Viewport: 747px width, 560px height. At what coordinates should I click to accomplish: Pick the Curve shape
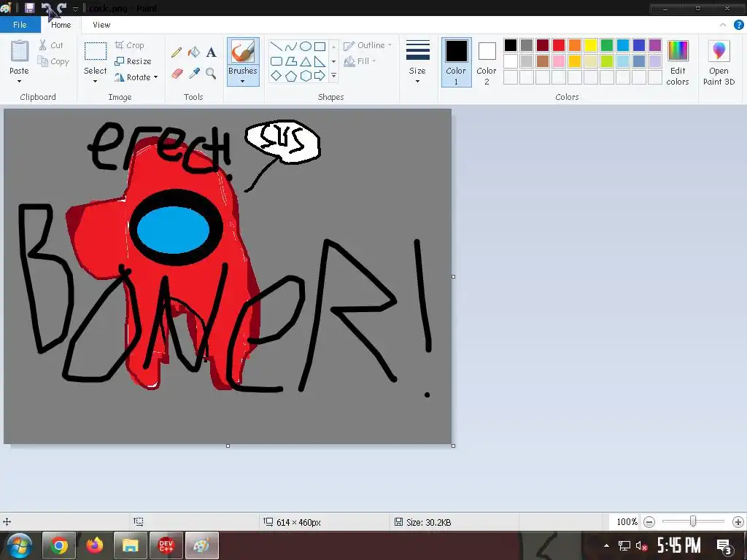(290, 46)
